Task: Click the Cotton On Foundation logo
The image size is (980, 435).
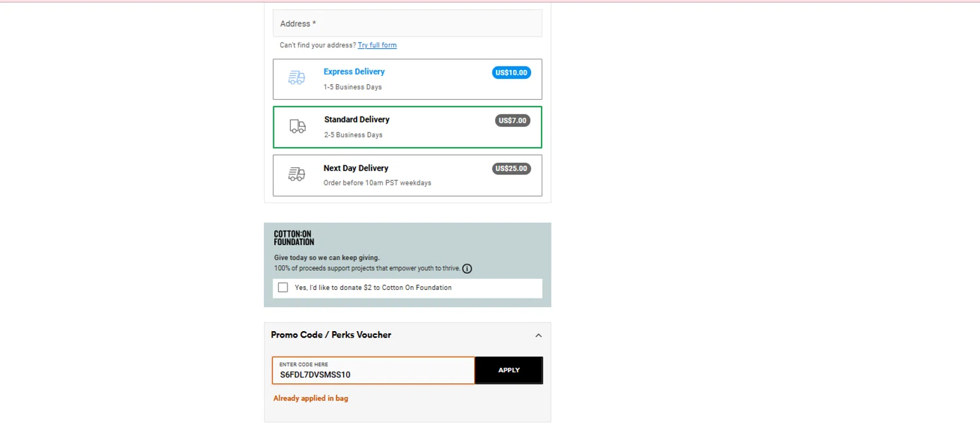Action: (294, 238)
